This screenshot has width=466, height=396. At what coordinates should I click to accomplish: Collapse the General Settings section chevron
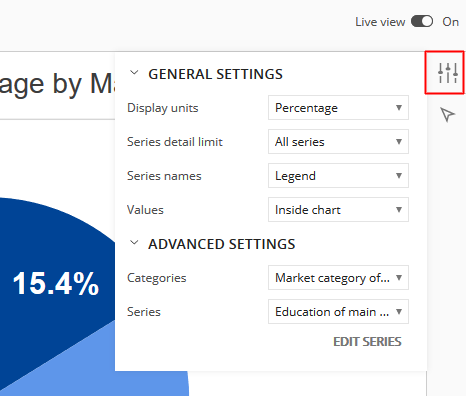134,72
